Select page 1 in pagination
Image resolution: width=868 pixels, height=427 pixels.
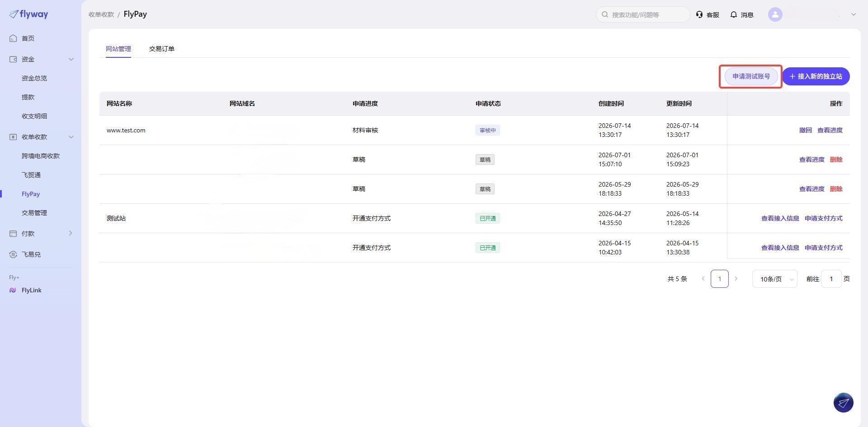(x=719, y=279)
